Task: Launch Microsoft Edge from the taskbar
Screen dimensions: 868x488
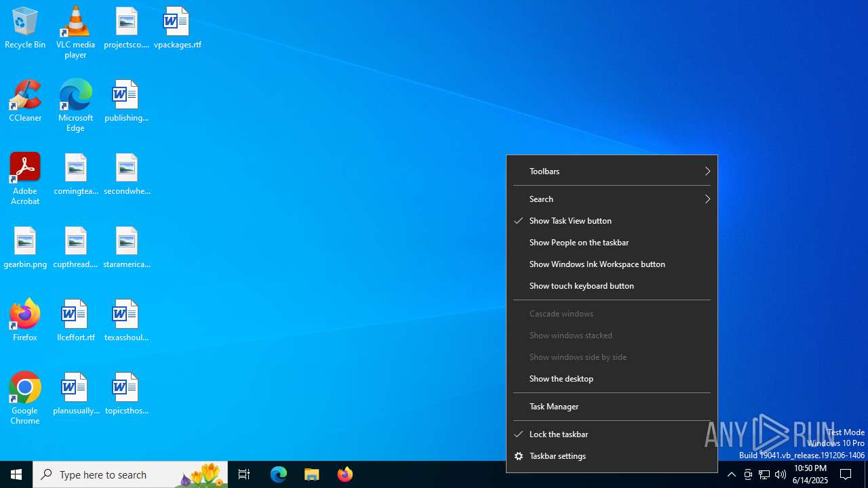Action: (x=279, y=474)
